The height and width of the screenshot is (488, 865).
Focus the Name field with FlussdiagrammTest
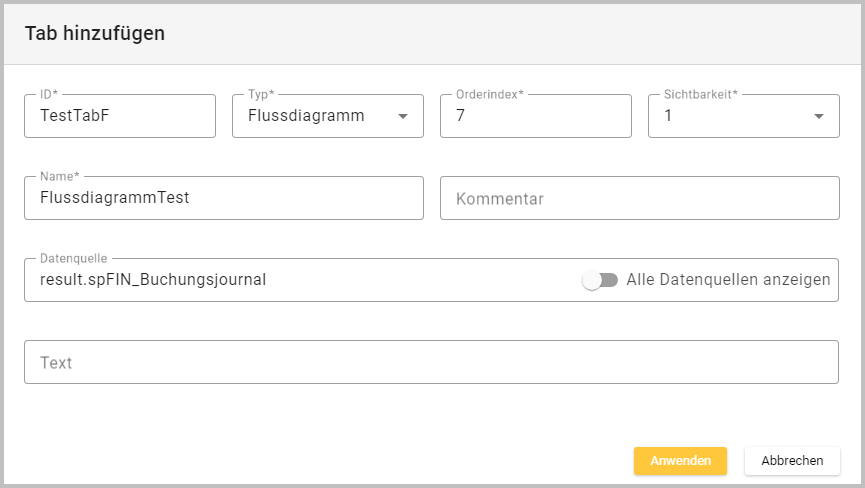coord(224,198)
